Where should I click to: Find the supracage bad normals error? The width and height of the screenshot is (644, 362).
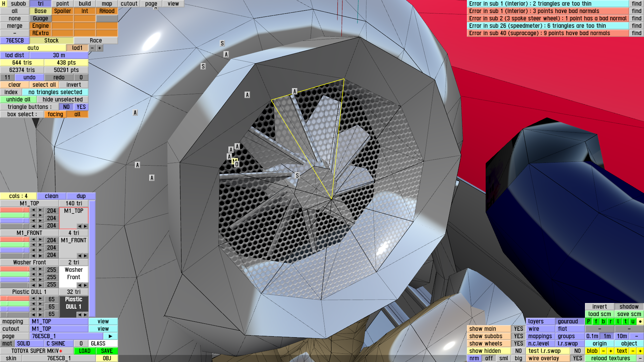point(636,33)
